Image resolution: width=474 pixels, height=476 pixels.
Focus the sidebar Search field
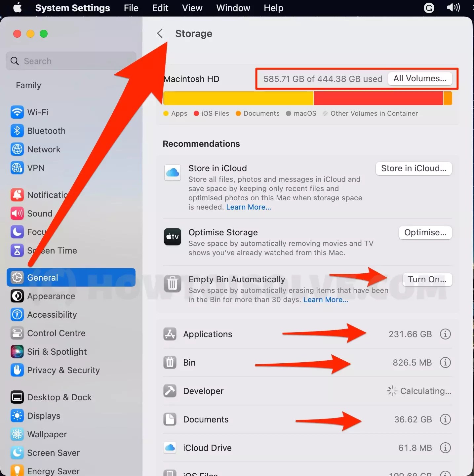(71, 61)
